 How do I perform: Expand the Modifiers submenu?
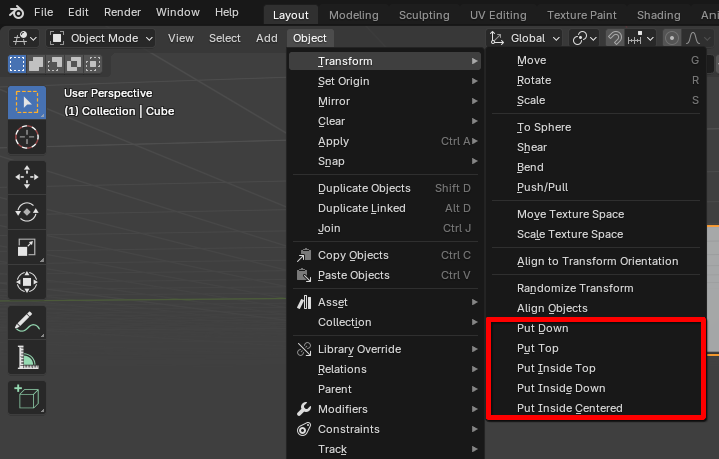(x=385, y=409)
